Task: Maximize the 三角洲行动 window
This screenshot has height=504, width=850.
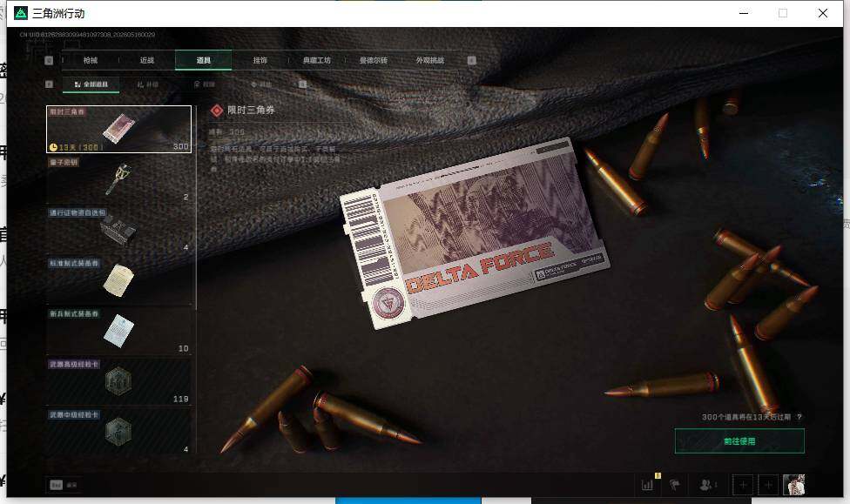Action: pyautogui.click(x=783, y=13)
